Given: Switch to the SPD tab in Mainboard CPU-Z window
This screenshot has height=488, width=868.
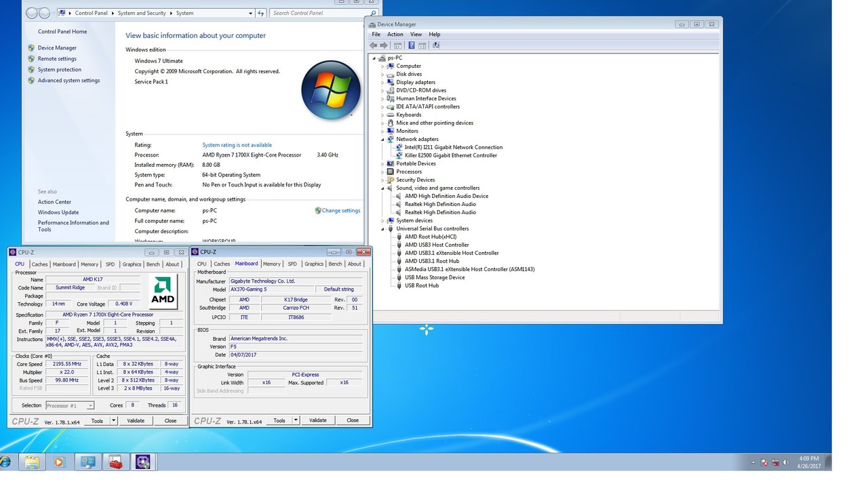Looking at the screenshot, I should click(x=292, y=264).
